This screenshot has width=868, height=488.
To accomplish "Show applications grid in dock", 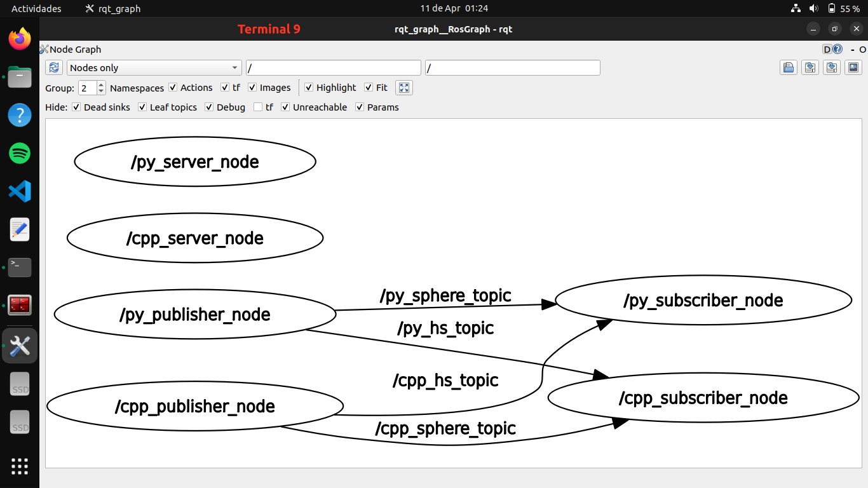I will pos(20,466).
